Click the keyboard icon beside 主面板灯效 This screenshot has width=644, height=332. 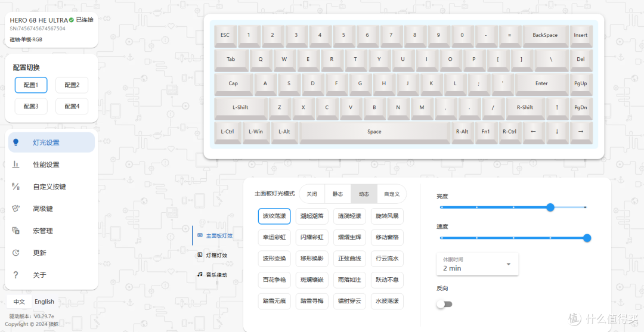pyautogui.click(x=200, y=235)
